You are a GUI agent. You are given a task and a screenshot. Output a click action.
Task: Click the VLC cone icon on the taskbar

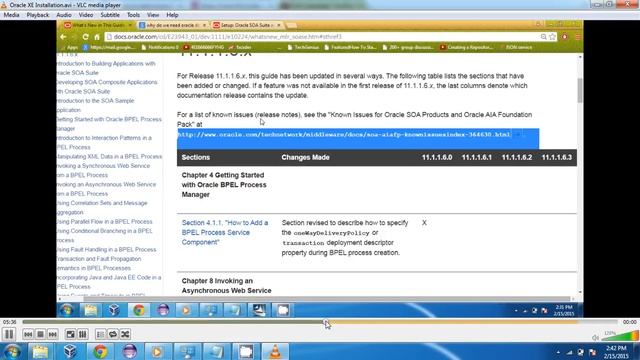coord(275,351)
